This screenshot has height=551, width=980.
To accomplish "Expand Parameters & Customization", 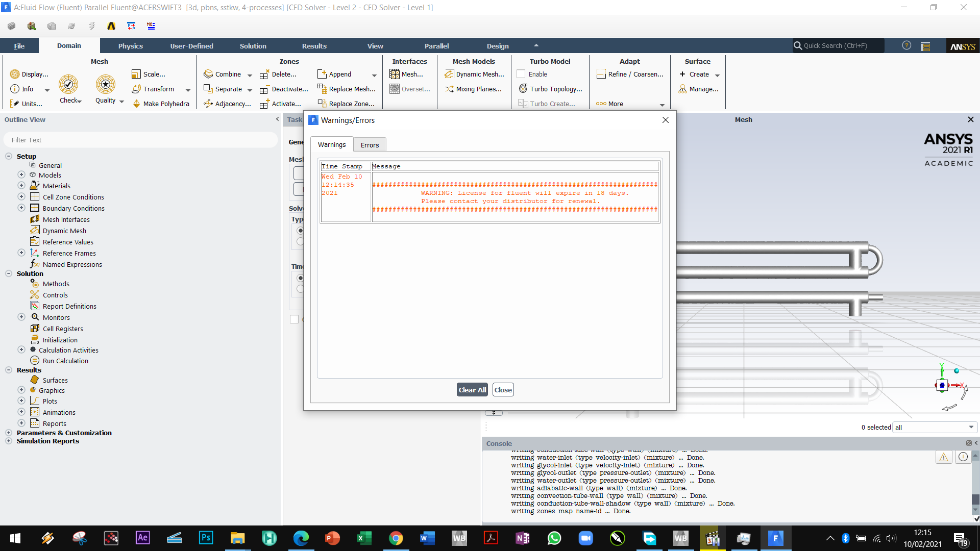I will tap(9, 433).
